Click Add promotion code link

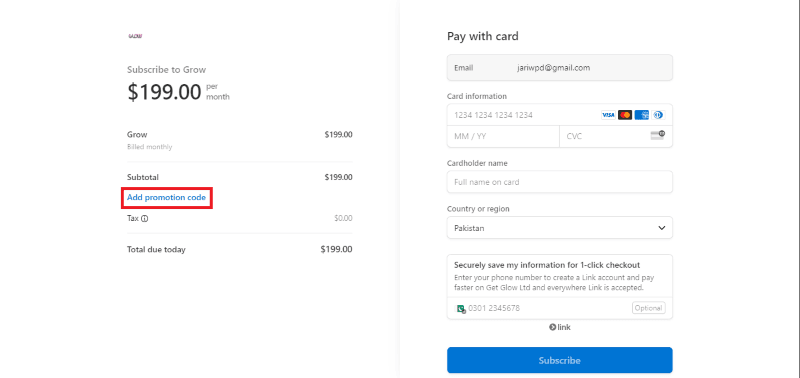tap(166, 197)
